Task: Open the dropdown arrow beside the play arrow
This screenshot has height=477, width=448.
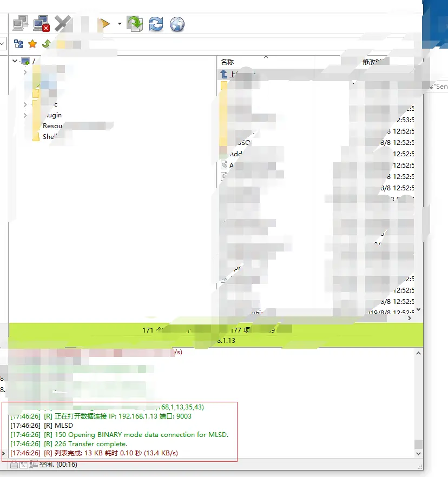Action: point(120,23)
